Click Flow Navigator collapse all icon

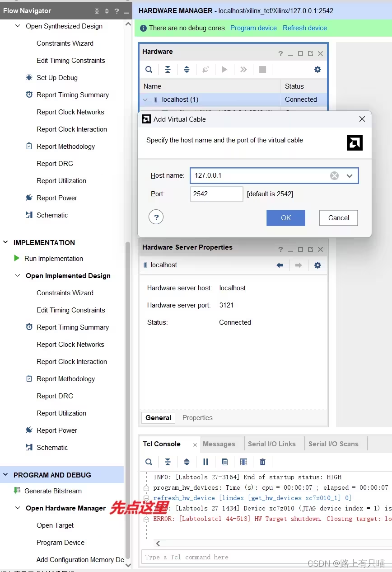(97, 11)
